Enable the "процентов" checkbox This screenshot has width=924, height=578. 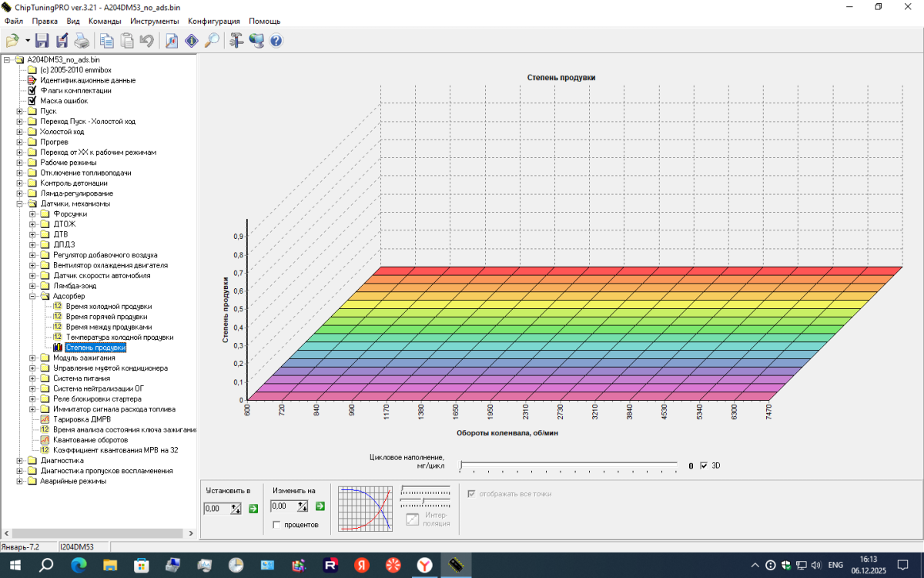pyautogui.click(x=276, y=525)
